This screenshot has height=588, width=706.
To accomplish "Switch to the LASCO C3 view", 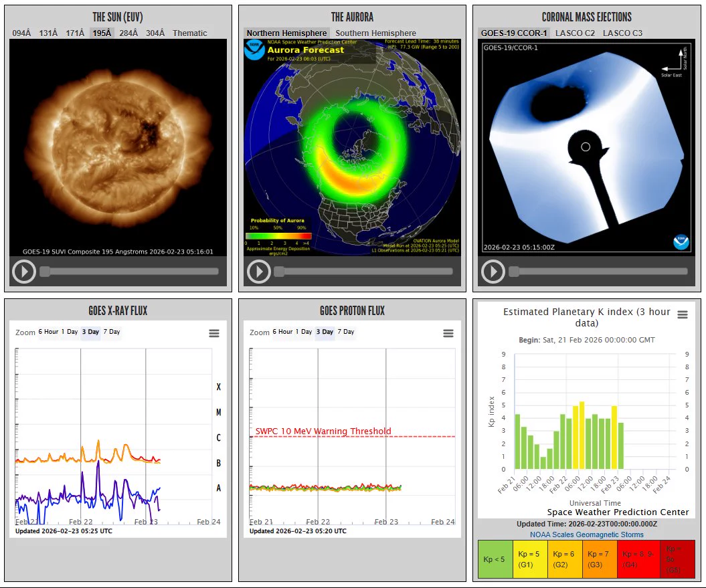I will [623, 33].
